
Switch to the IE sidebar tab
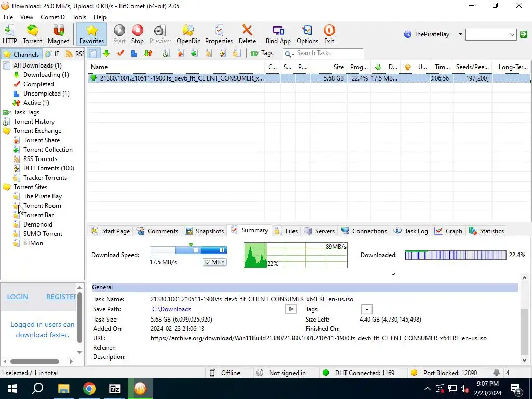click(x=53, y=54)
